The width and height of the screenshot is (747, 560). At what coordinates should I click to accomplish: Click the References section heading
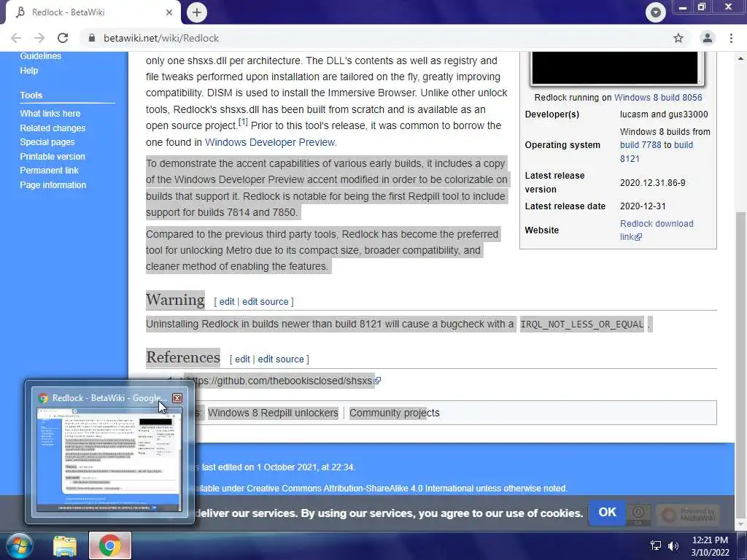(183, 357)
